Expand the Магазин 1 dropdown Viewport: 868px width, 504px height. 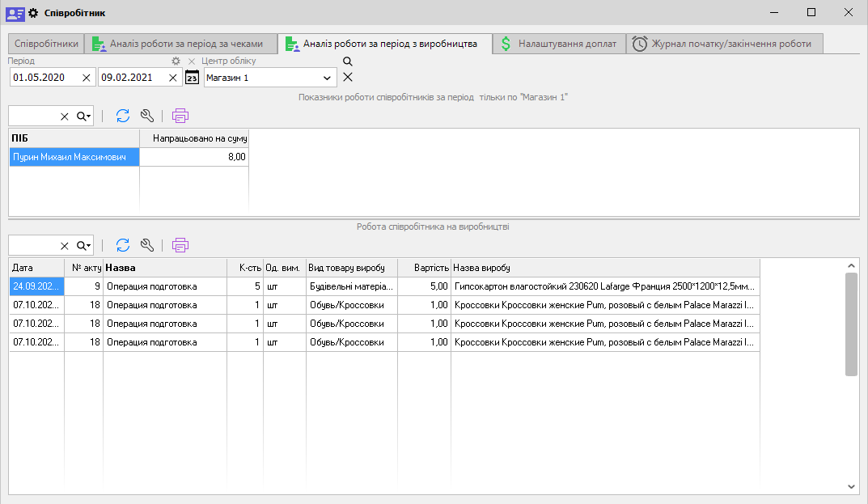coord(327,78)
